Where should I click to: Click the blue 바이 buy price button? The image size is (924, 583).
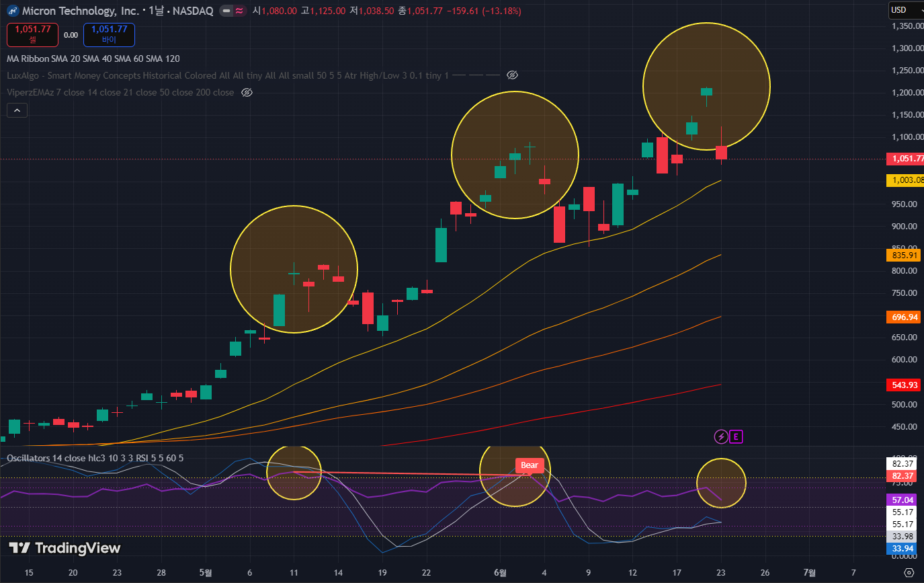(x=109, y=34)
